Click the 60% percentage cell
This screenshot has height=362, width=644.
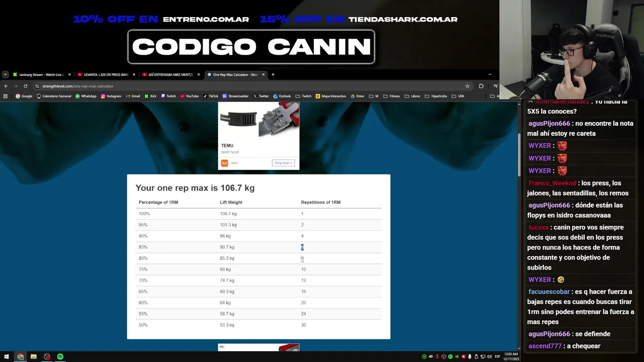click(143, 303)
